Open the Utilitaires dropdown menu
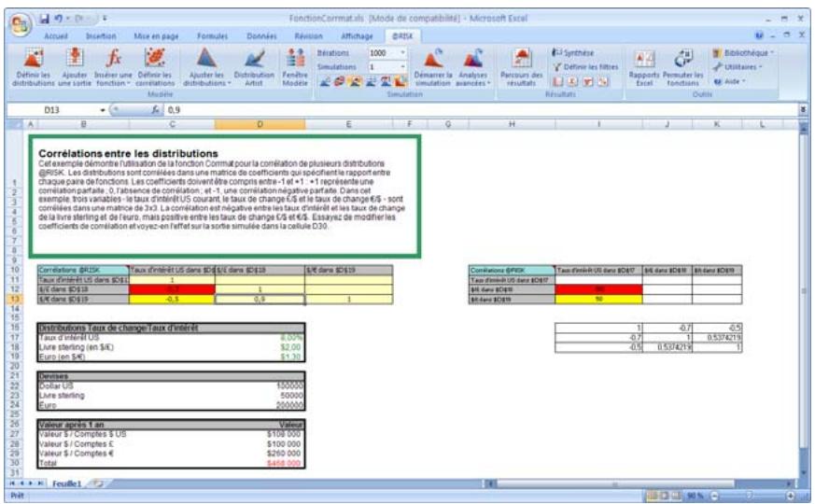Viewport: 815px width, 504px height. pyautogui.click(x=742, y=67)
